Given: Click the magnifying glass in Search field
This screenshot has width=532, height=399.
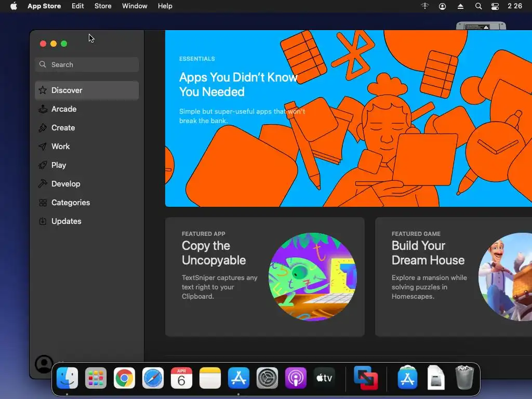Looking at the screenshot, I should 43,64.
